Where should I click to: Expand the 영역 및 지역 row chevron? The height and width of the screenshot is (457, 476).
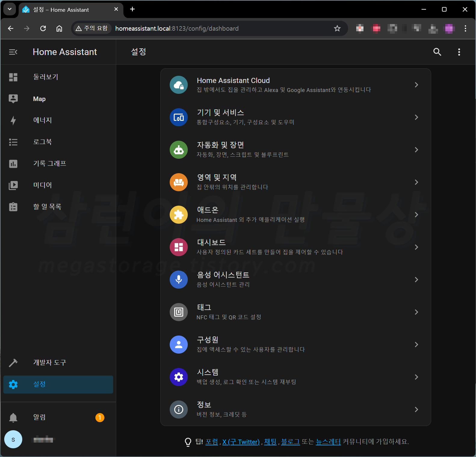(x=416, y=182)
